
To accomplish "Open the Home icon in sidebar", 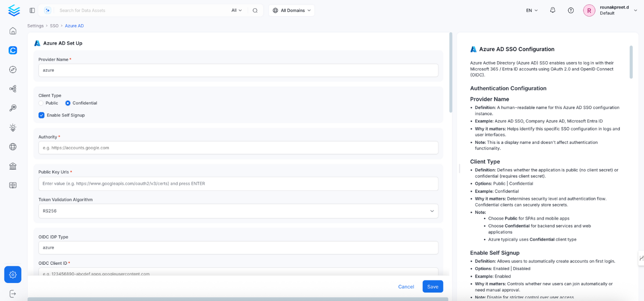I will pyautogui.click(x=13, y=31).
